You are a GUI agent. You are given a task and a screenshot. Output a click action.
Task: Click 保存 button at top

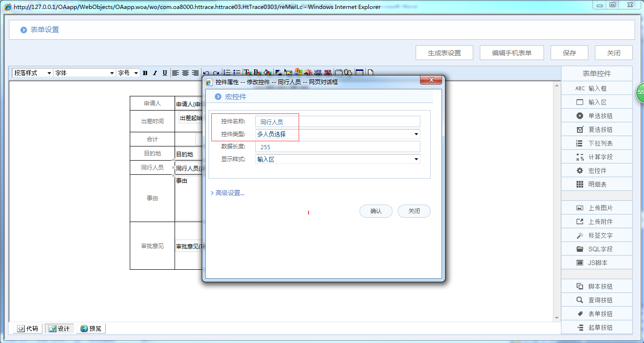pos(569,53)
